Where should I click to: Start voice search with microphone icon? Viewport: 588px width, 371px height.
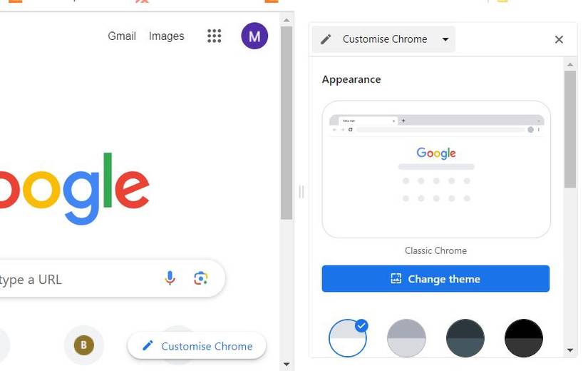click(x=170, y=278)
